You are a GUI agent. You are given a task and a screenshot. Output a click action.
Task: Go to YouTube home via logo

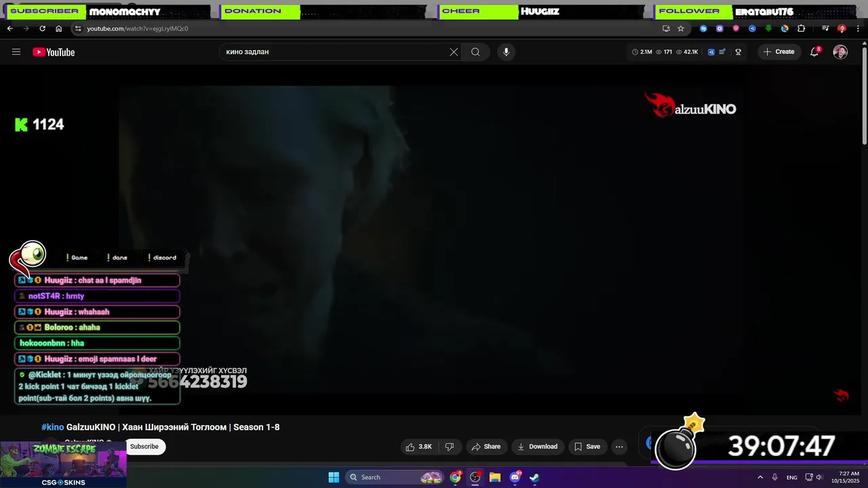[x=54, y=52]
